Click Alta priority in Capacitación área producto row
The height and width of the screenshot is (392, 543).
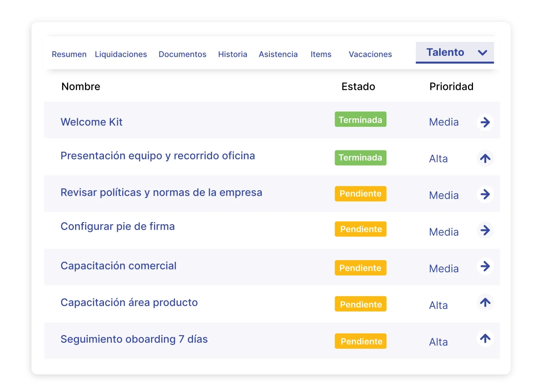pyautogui.click(x=438, y=306)
